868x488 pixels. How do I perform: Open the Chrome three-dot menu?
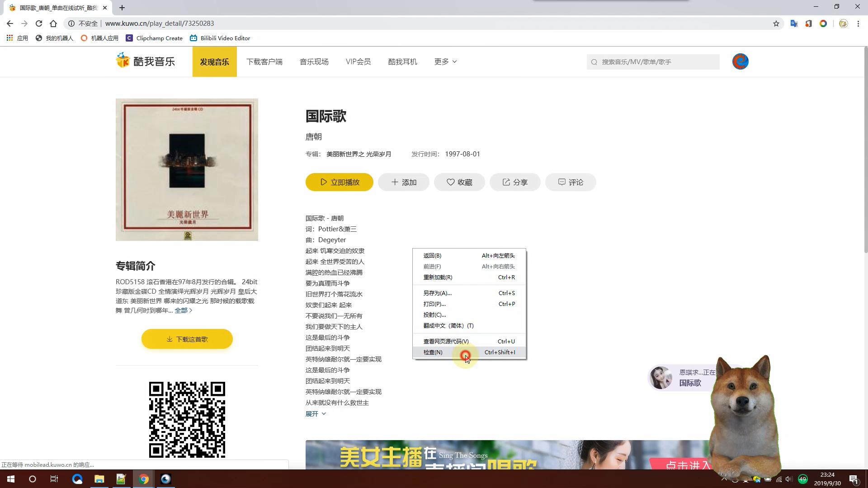tap(858, 23)
